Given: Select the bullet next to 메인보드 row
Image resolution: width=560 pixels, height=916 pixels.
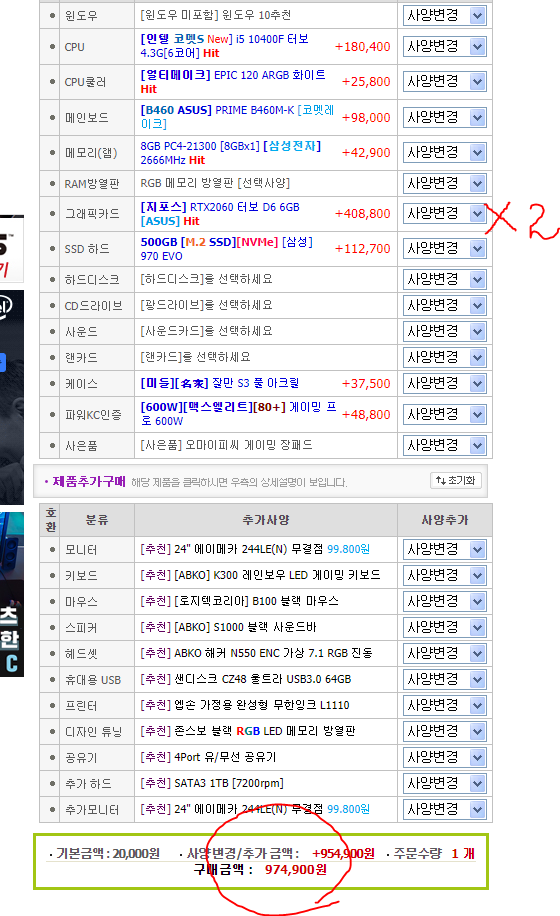Looking at the screenshot, I should 53,117.
